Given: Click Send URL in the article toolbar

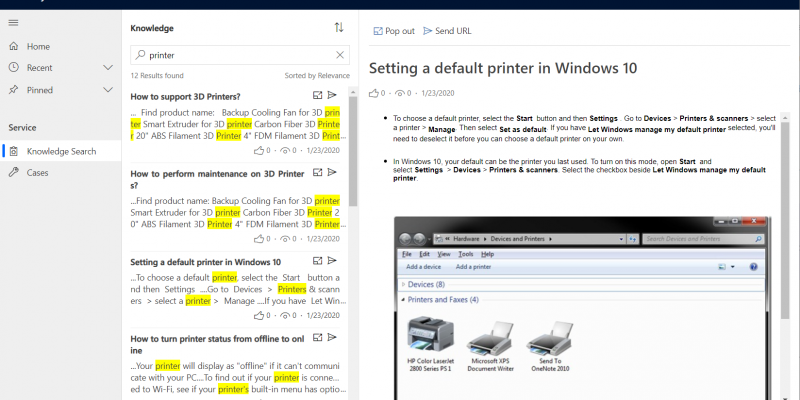Looking at the screenshot, I should click(447, 31).
